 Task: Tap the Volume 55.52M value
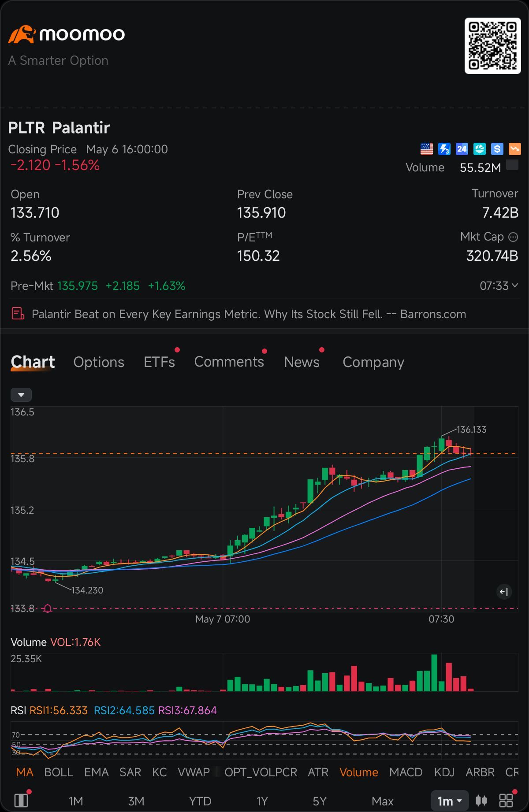(481, 167)
